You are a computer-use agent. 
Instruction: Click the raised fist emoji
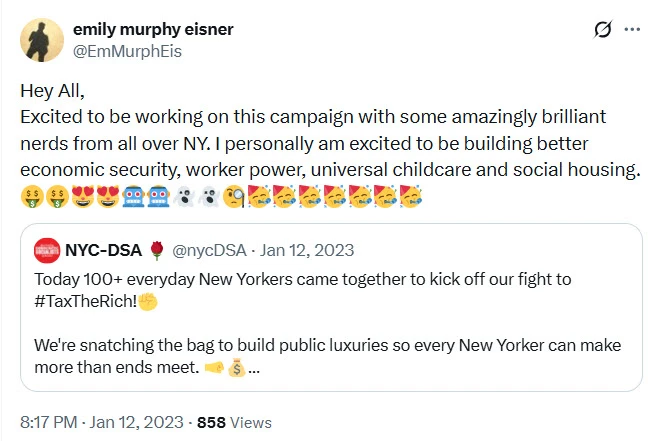pos(148,301)
